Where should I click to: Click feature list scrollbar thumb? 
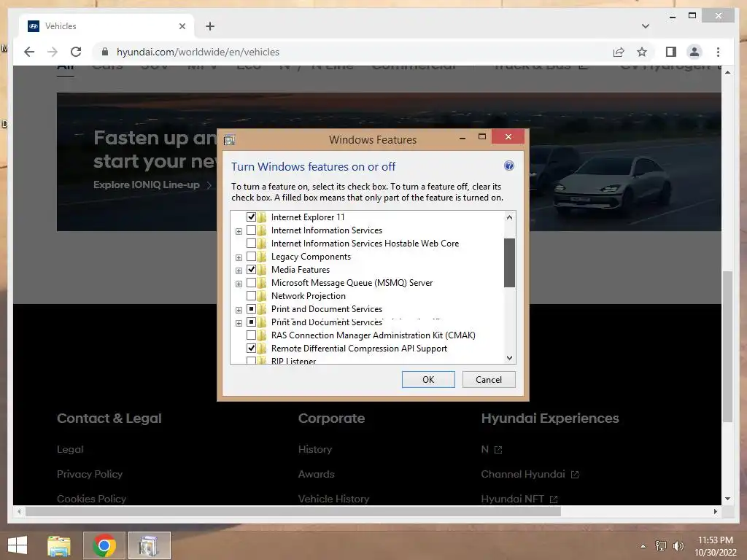509,262
